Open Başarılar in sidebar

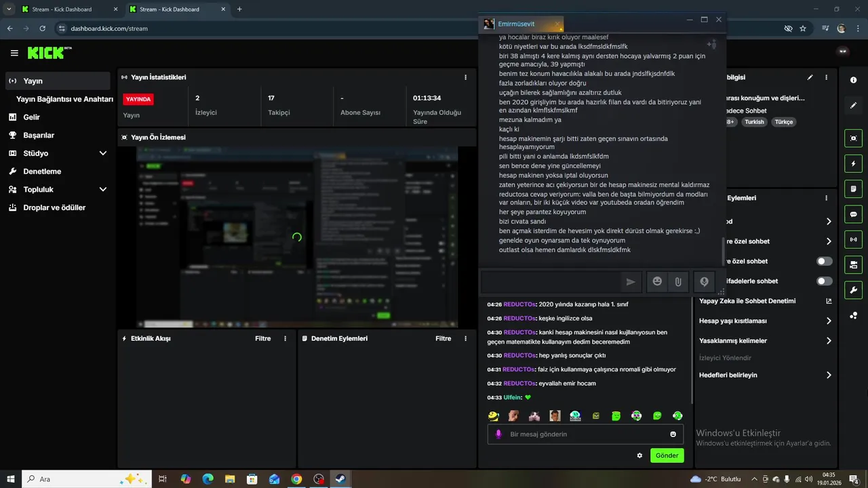pyautogui.click(x=58, y=135)
